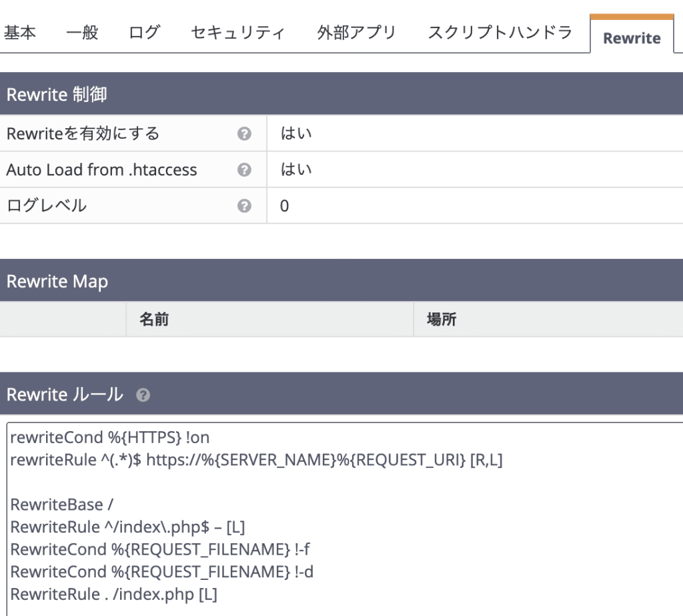Screen dimensions: 683x616
Task: Click the Rewriteを有効にする label
Action: click(83, 133)
